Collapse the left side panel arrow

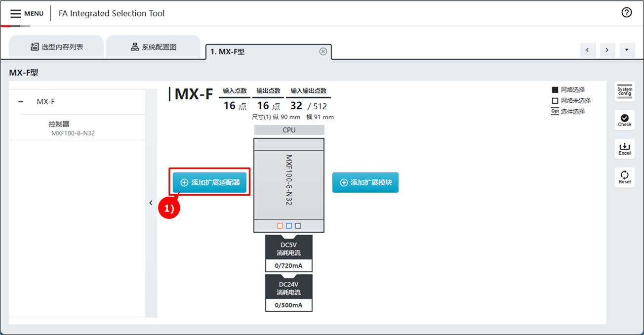tap(151, 203)
